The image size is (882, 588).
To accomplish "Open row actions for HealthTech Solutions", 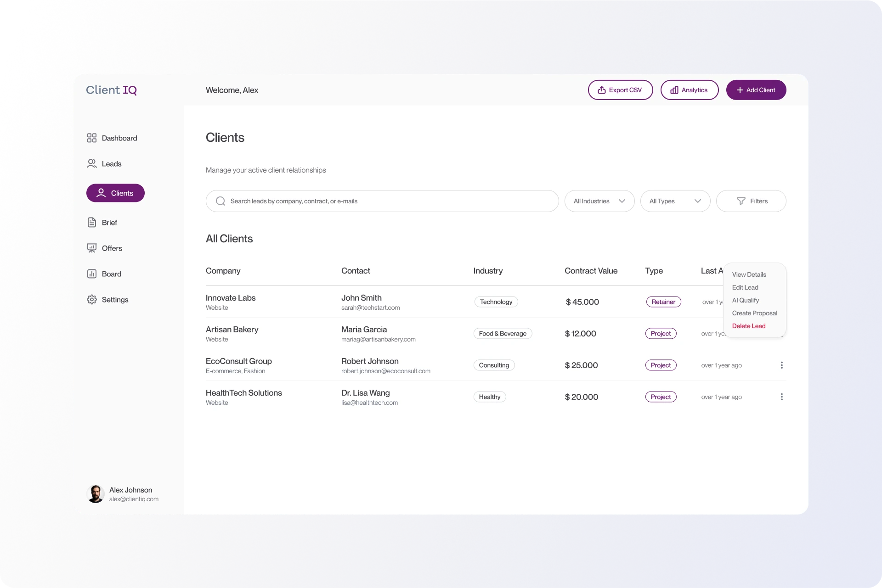I will pyautogui.click(x=782, y=397).
